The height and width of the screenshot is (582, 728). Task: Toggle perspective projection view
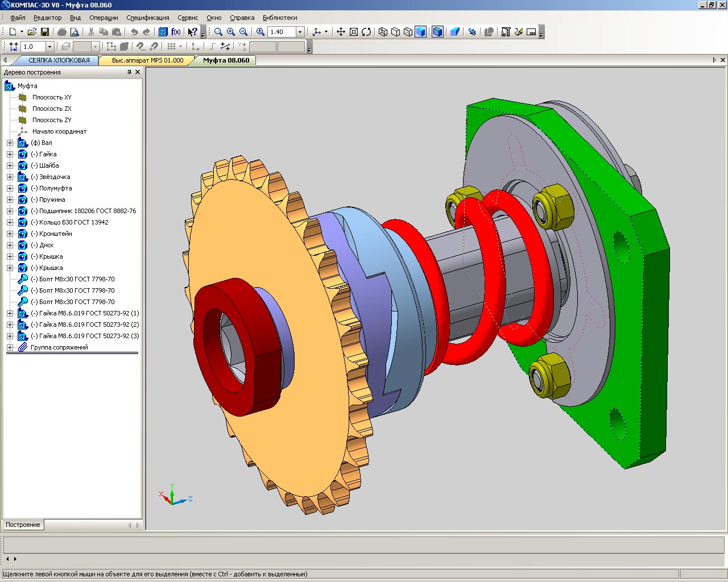(x=454, y=32)
